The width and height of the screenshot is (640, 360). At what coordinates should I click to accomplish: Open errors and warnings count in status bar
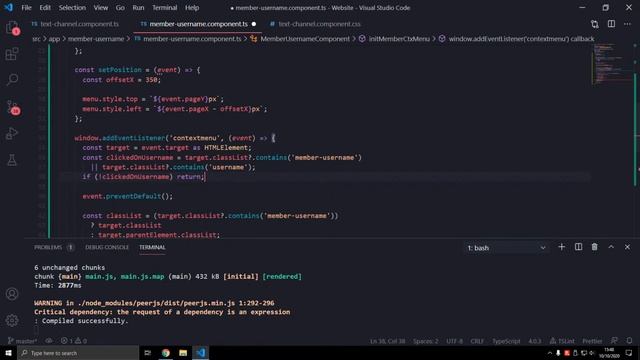(x=74, y=341)
